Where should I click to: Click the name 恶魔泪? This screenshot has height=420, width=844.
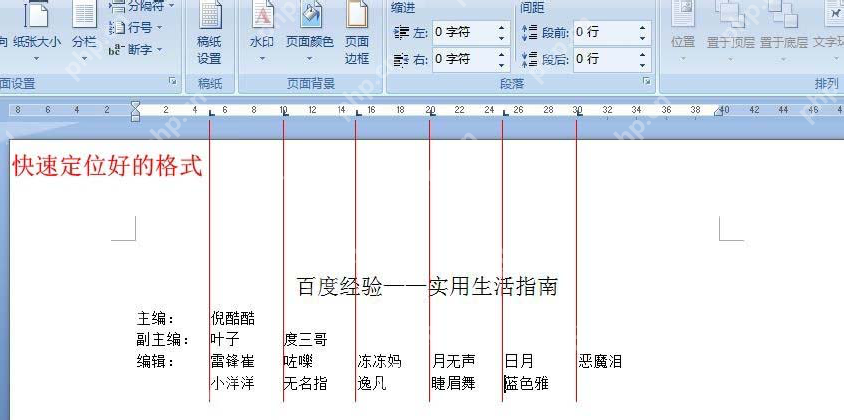(600, 361)
